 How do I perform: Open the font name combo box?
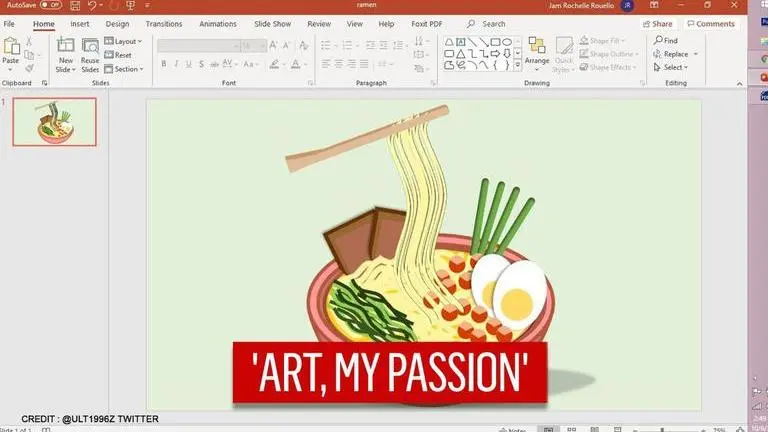click(198, 46)
